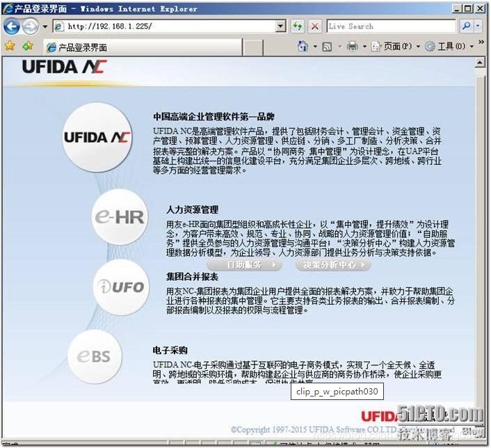Click the 人力资源管理 heading
491x448 pixels.
pyautogui.click(x=192, y=209)
